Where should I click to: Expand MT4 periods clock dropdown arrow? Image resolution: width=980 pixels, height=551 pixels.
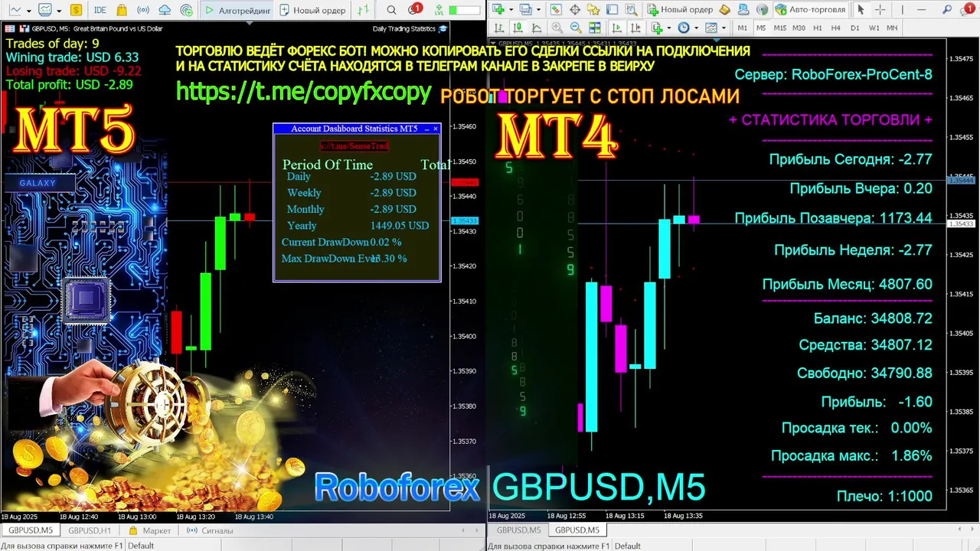tap(696, 28)
